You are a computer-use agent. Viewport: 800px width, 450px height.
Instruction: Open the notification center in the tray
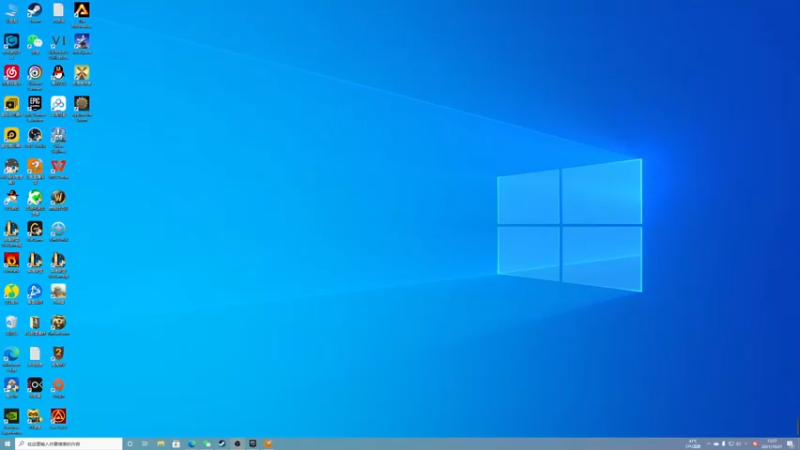[x=790, y=444]
